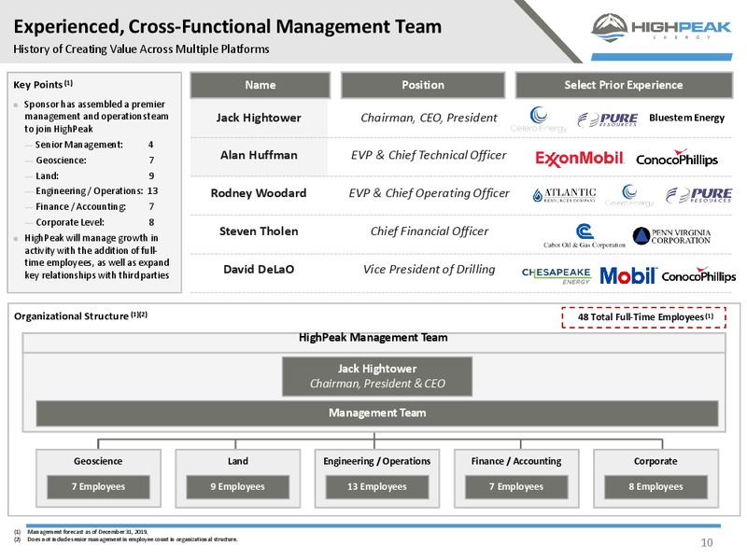Click the Name column header
The width and height of the screenshot is (747, 560).
[x=261, y=85]
